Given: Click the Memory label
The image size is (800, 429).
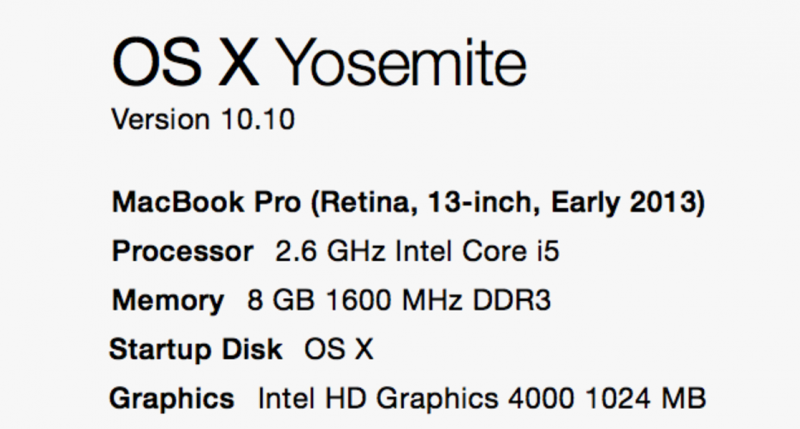Looking at the screenshot, I should (x=168, y=300).
